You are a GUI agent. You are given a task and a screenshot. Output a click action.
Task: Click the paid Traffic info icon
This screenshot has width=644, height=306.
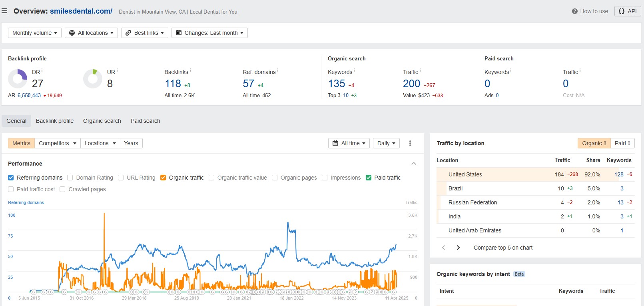(x=580, y=70)
